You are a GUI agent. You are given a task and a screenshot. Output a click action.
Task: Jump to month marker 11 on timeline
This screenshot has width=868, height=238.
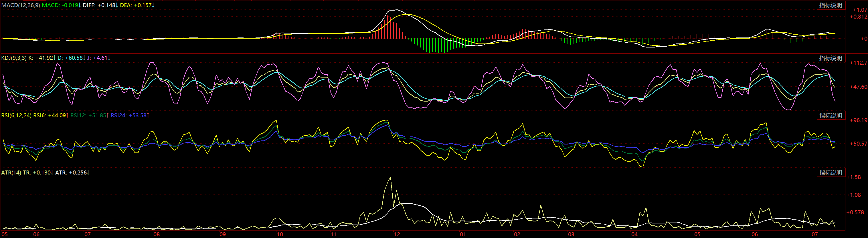[x=334, y=234]
